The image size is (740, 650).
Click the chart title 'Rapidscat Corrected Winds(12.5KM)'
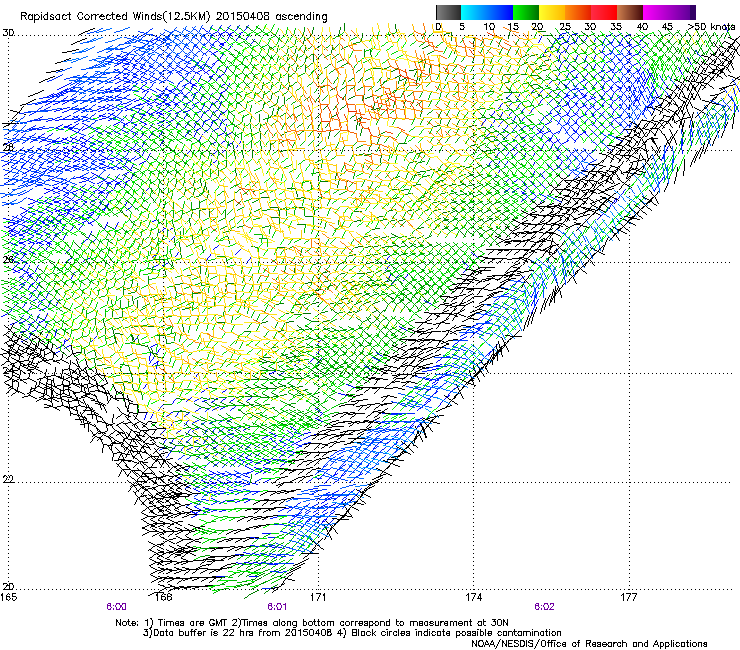click(115, 17)
